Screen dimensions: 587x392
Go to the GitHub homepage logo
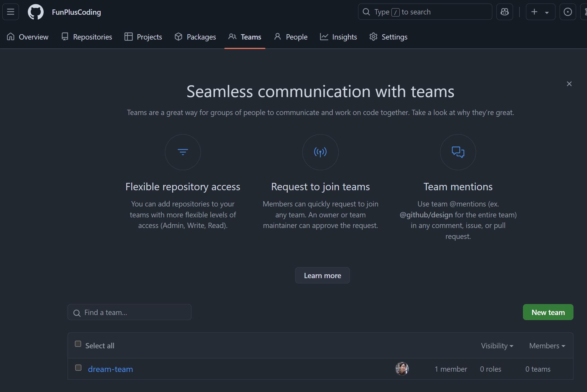click(x=36, y=12)
